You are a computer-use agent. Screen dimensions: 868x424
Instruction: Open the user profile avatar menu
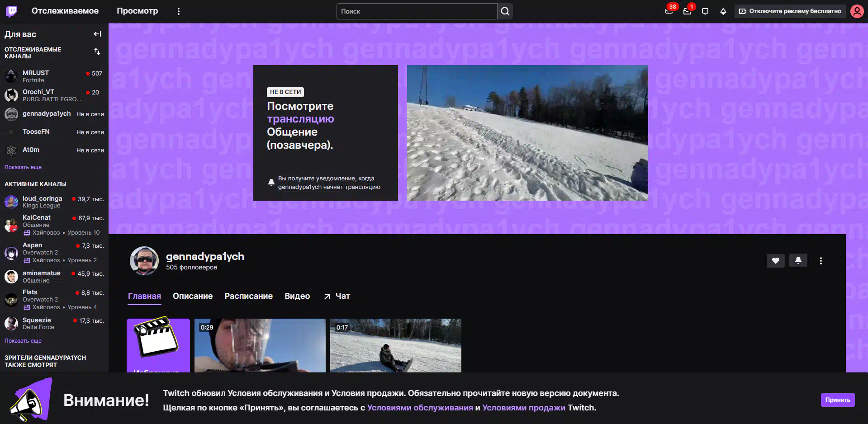pos(857,11)
